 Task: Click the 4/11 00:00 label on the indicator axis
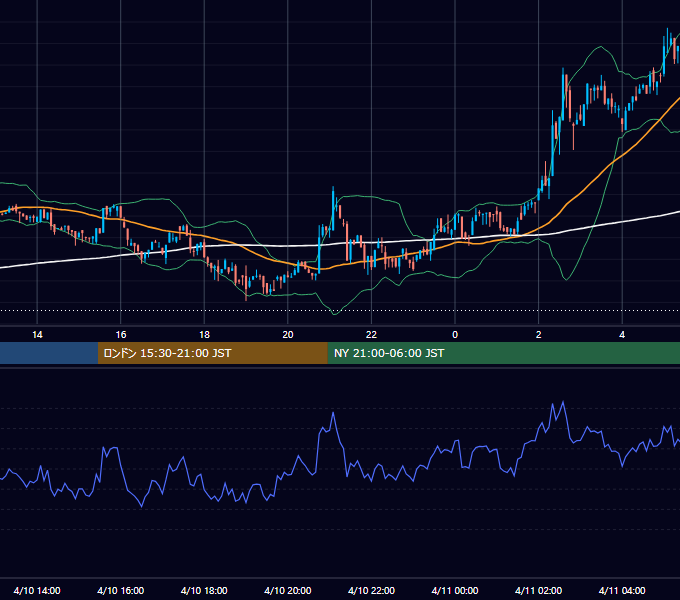click(x=455, y=590)
